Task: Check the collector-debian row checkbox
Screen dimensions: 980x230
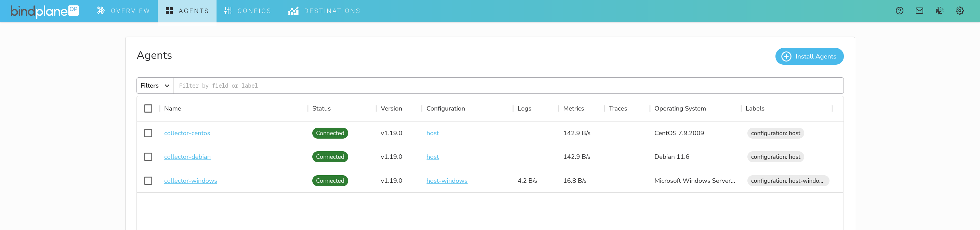Action: pyautogui.click(x=148, y=157)
